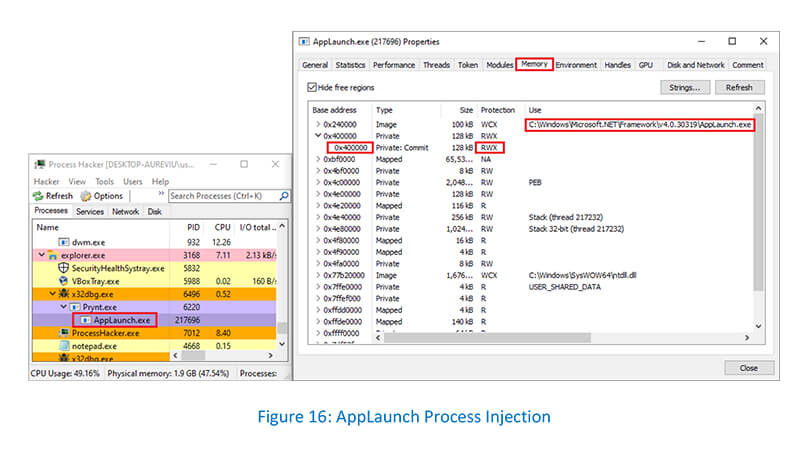This screenshot has width=807, height=456.
Task: Click the Refresh icon in Process Hacker toolbar
Action: 38,196
